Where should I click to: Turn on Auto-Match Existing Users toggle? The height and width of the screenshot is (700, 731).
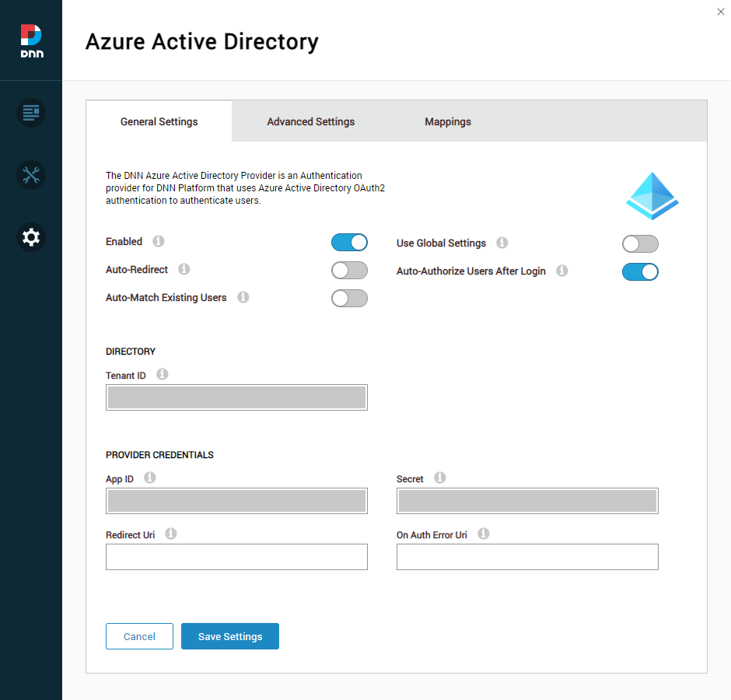[350, 299]
